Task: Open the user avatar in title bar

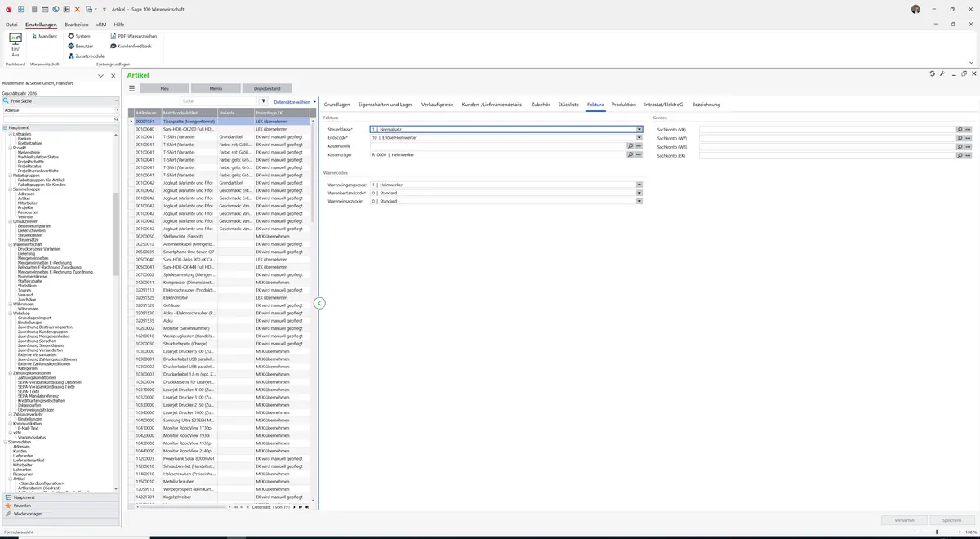Action: point(915,9)
